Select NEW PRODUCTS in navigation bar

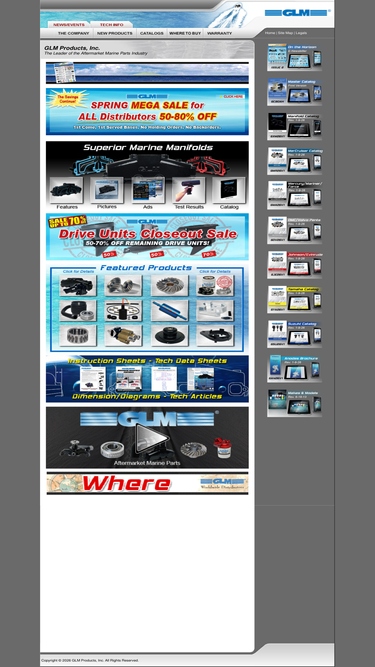click(x=115, y=33)
